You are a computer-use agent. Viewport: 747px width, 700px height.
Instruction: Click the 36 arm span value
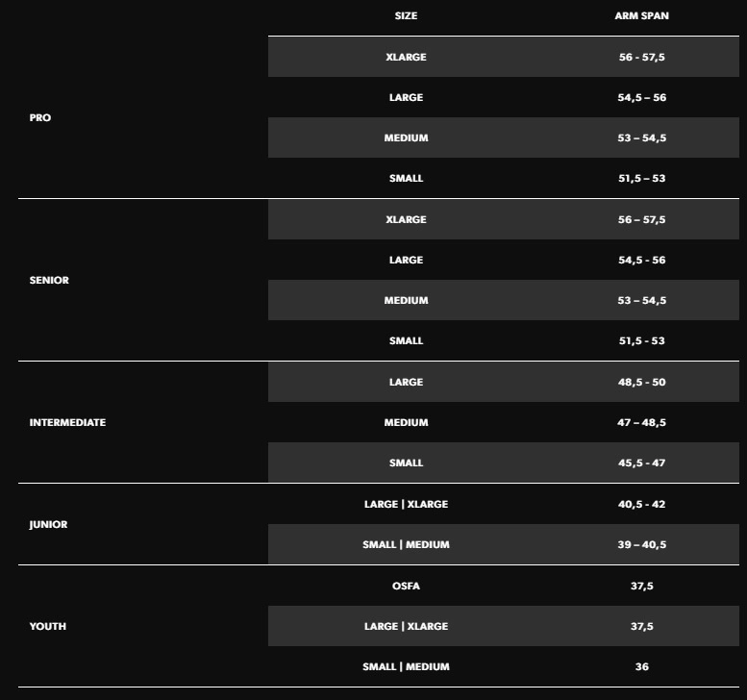click(x=642, y=666)
